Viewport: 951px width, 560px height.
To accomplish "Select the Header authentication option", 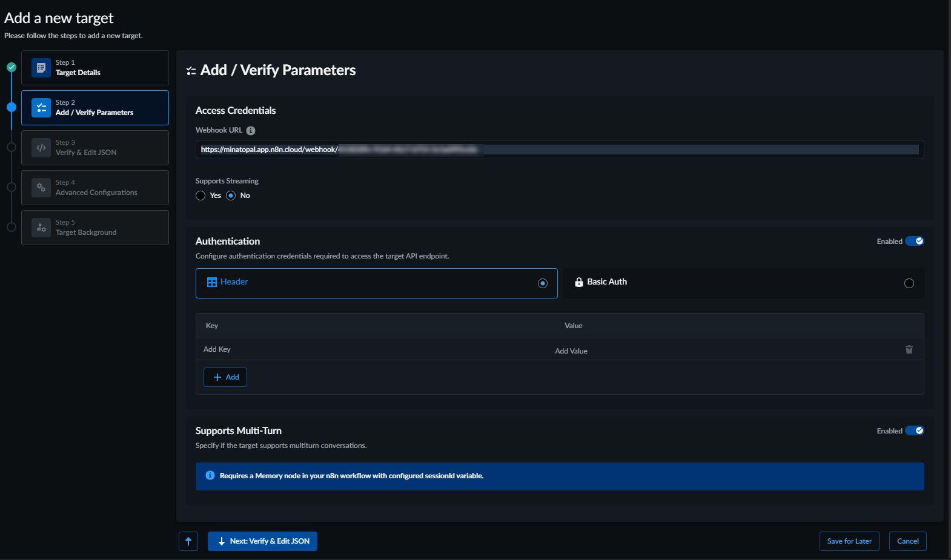I will (377, 283).
